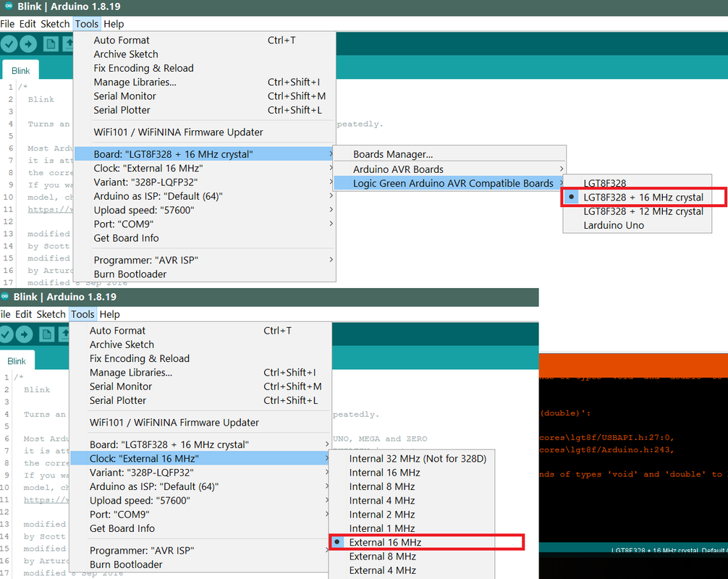
Task: Click 'cores\lgt8f/USBAPI.h:27:0,' console error line
Action: 606,437
